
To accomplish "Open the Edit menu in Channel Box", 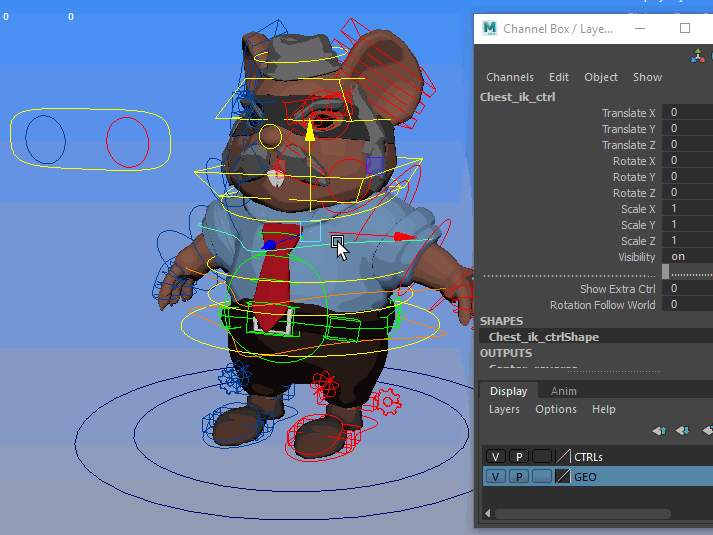I will 558,77.
